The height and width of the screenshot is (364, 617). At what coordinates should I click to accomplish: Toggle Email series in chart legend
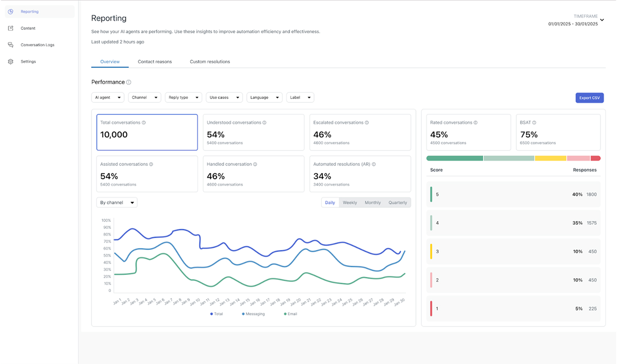(290, 314)
